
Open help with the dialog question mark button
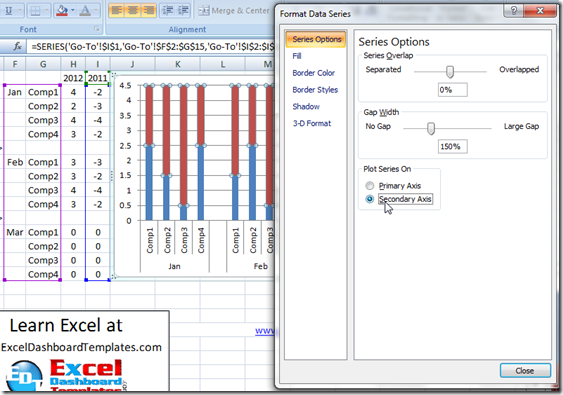513,11
